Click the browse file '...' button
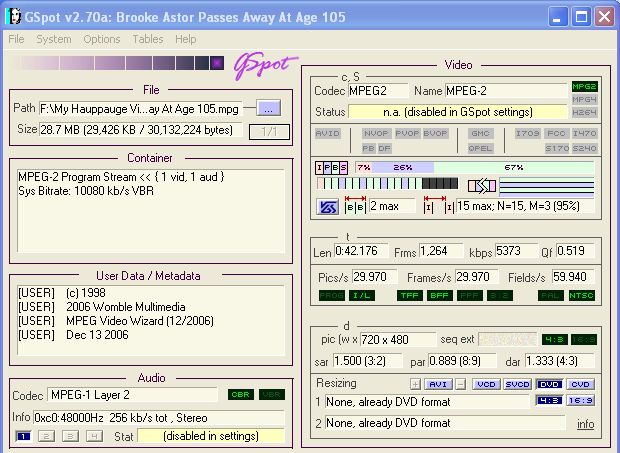Screen dimensions: 620x453 (268, 108)
